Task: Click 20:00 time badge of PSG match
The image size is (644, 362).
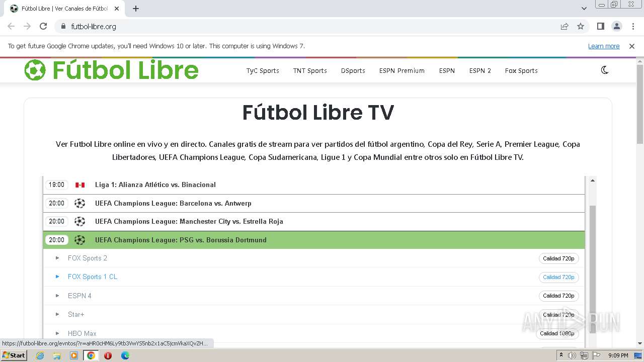Action: click(x=56, y=240)
